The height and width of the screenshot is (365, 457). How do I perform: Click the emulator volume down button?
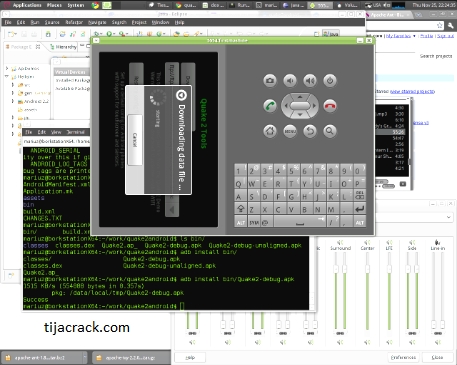(290, 81)
